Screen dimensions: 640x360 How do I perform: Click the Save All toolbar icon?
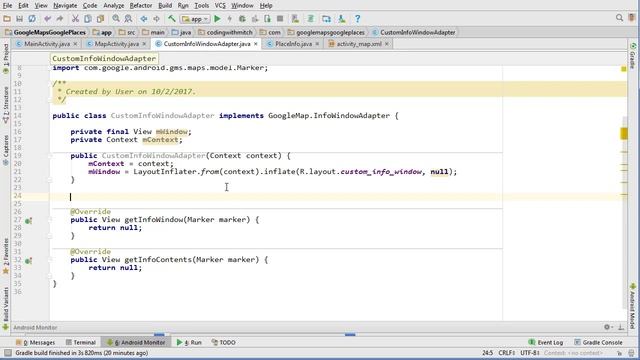[x=19, y=19]
